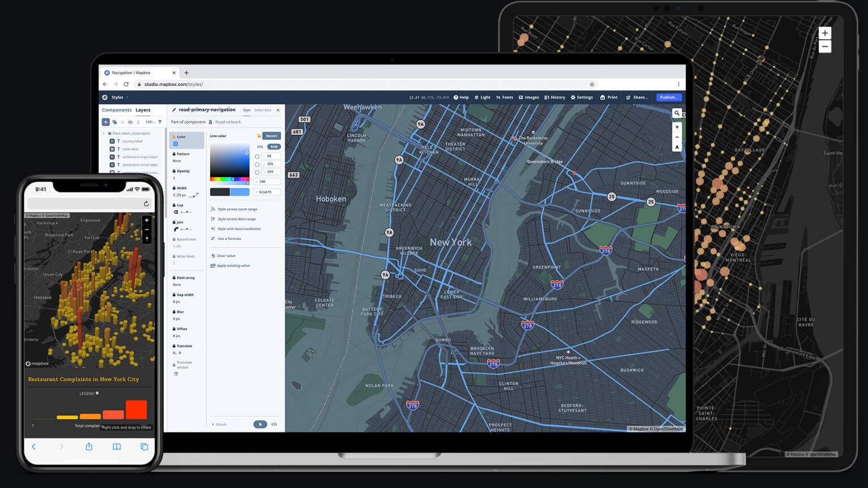Select the Style tab of layer editor

coord(246,110)
